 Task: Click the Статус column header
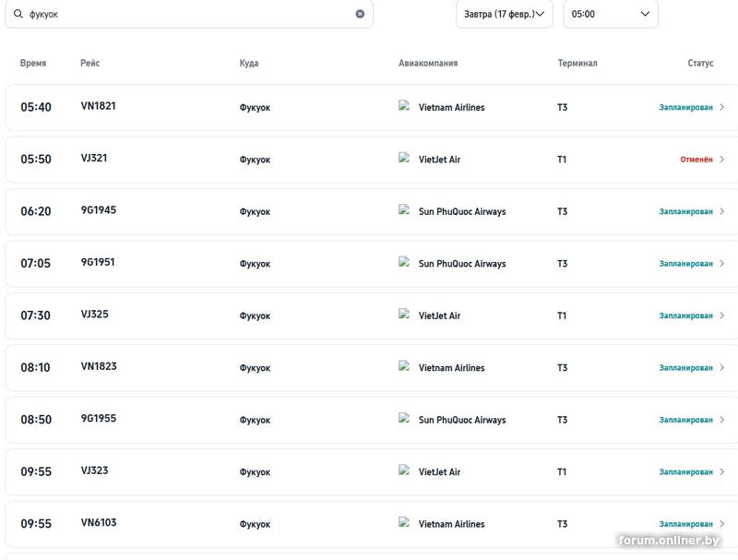[x=700, y=64]
